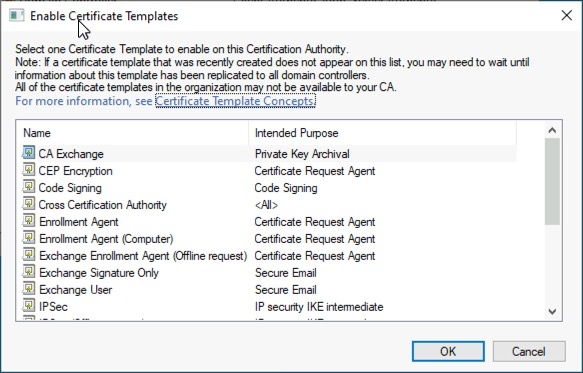Viewport: 583px width, 373px height.
Task: Close the Enable Certificate Templates dialog
Action: (x=567, y=16)
